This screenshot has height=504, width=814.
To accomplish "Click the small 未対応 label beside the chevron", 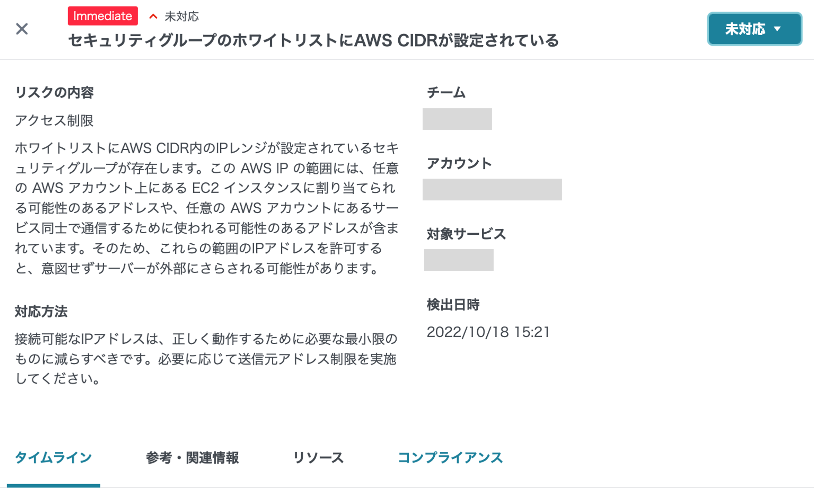I will [182, 17].
